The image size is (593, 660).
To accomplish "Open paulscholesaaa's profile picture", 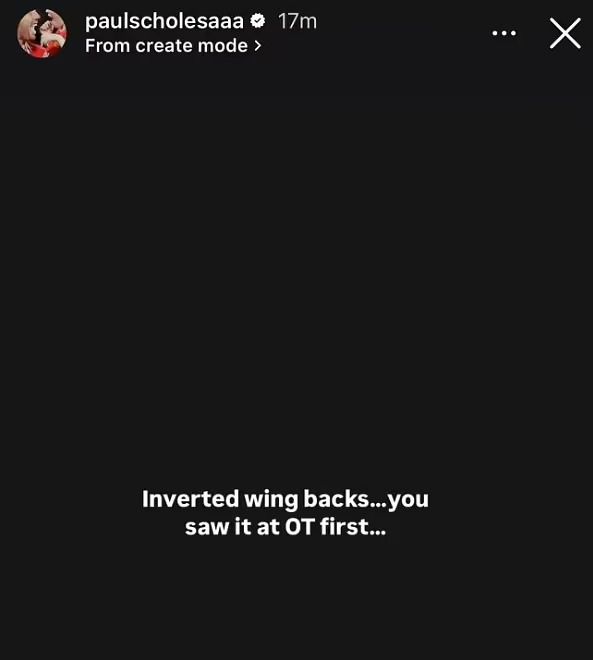I will [x=42, y=33].
